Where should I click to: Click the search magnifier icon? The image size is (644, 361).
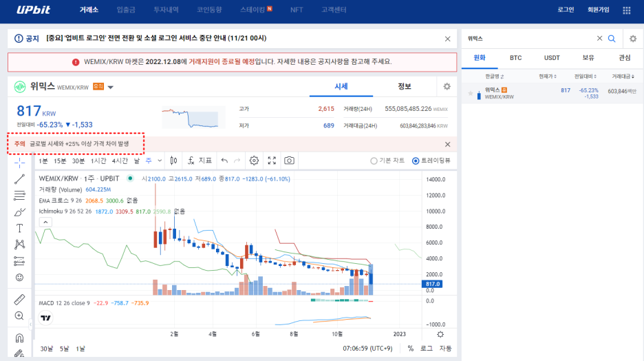612,39
